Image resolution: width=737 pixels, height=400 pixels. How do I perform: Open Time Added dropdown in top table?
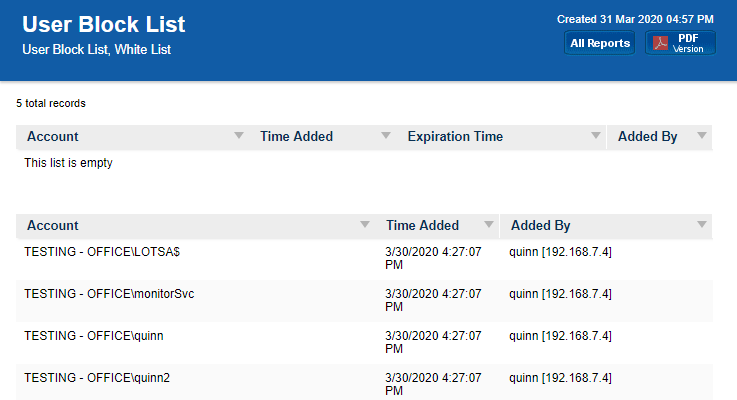point(385,136)
